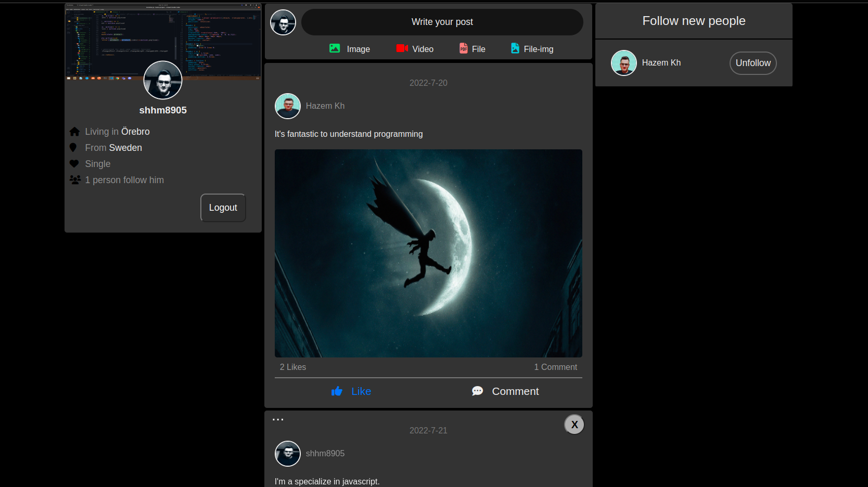Click shhm8905's avatar on the second post
The image size is (868, 487).
coord(287,453)
